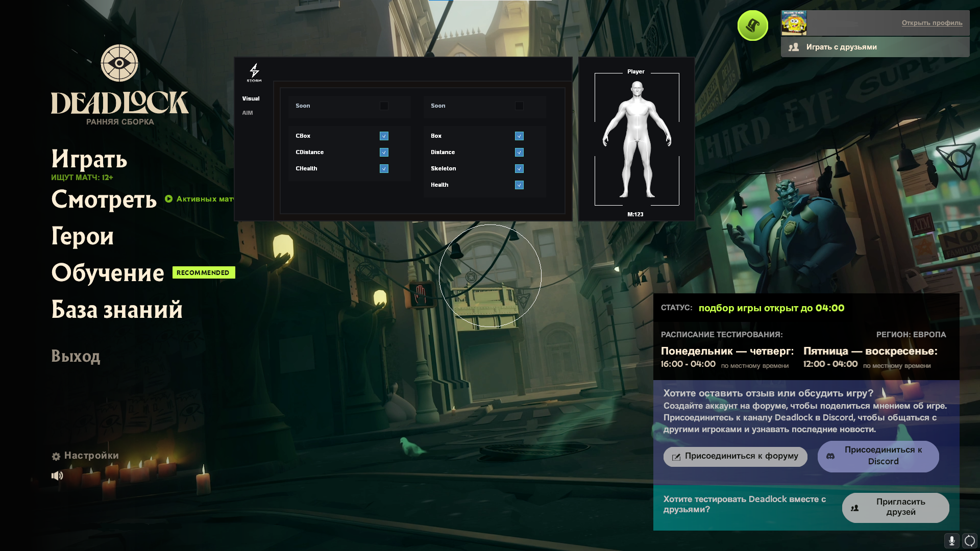
Task: Uncheck the CBox checkbox
Action: point(384,136)
